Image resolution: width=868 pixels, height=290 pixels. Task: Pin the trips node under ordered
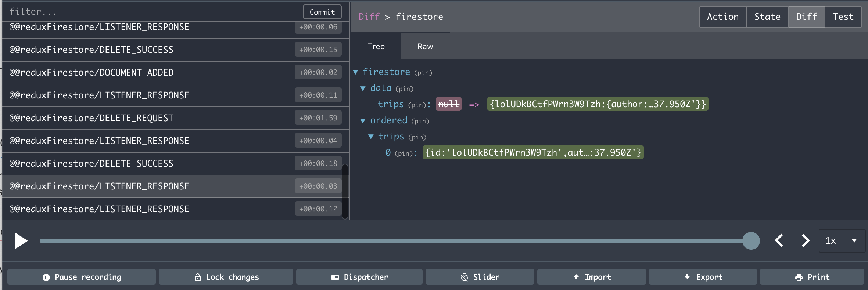click(417, 137)
